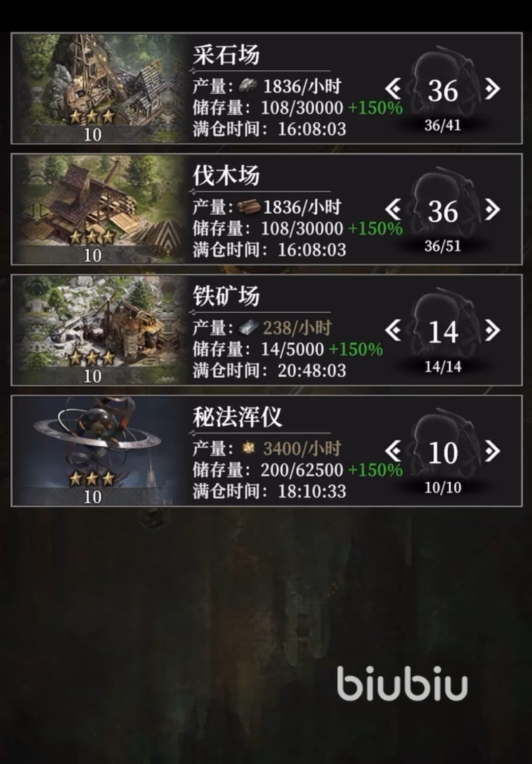Tap the stone resource icon beside 1836/小时
Screen dimensions: 532x764
pos(248,87)
